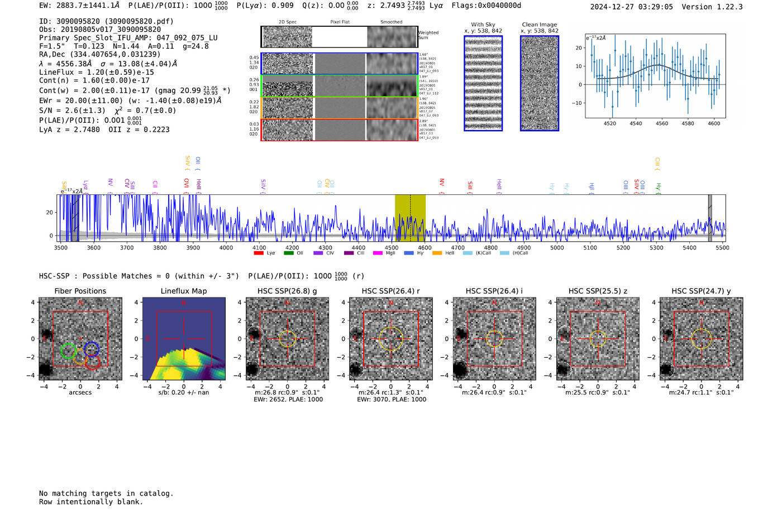Open the Clean Image cutout
The width and height of the screenshot is (782, 532).
point(540,83)
